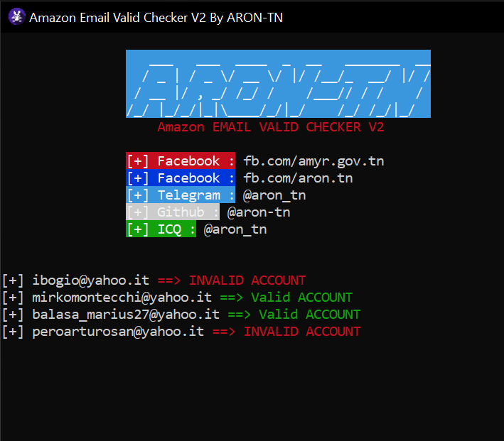Click the 'Valid ACCOUNT' result for mirkomontecchi
This screenshot has width=504, height=441.
pos(302,298)
